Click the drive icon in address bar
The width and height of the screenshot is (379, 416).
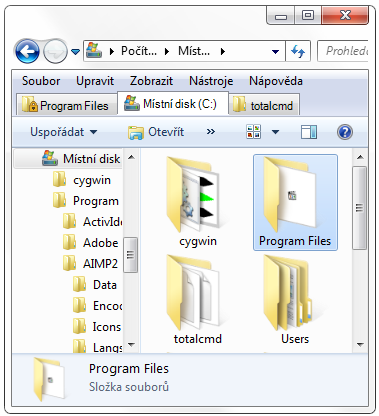point(94,51)
